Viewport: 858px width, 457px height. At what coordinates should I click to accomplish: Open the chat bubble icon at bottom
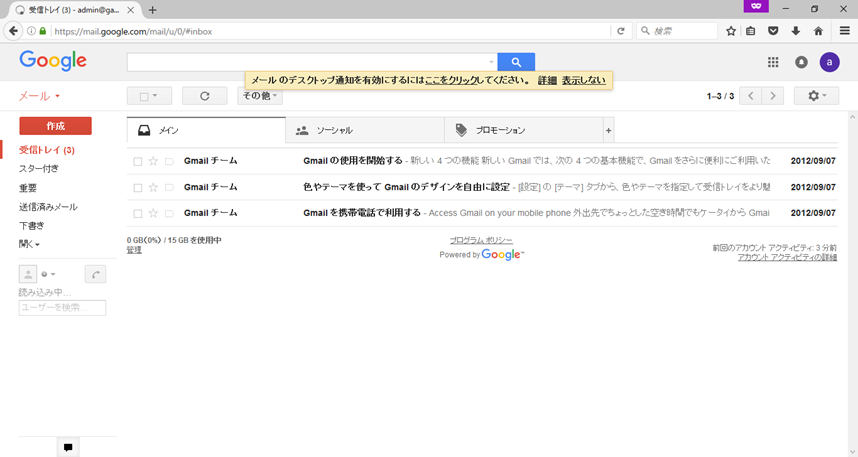(68, 447)
